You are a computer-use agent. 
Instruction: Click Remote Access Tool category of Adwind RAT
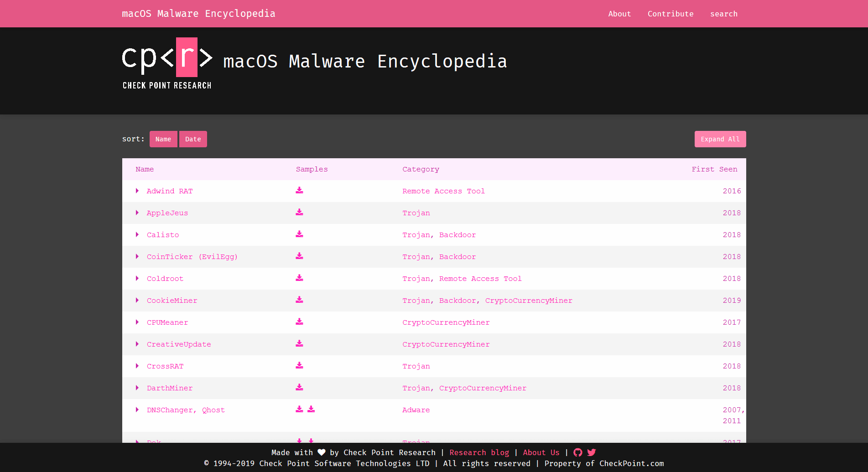click(x=443, y=191)
